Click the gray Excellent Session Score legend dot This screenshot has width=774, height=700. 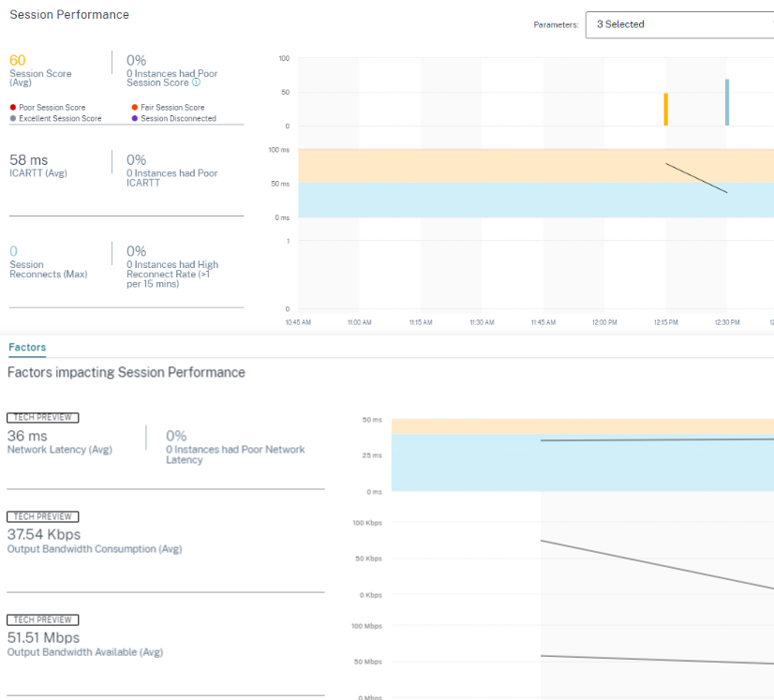pyautogui.click(x=13, y=119)
